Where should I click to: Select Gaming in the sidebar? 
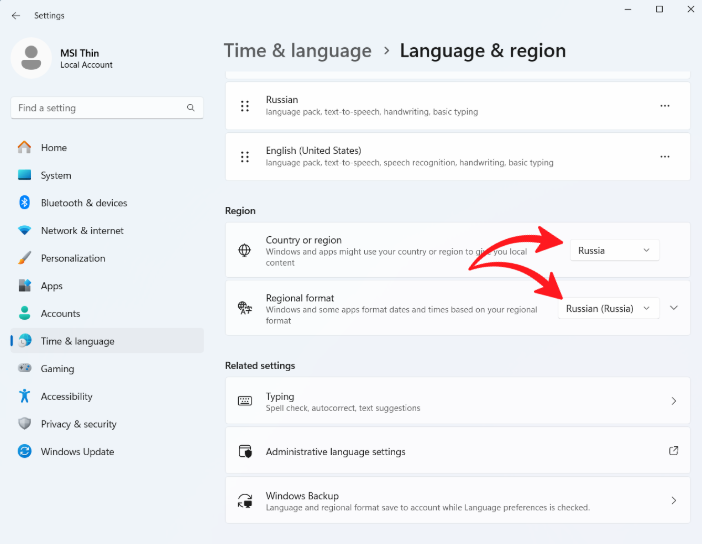pyautogui.click(x=57, y=369)
